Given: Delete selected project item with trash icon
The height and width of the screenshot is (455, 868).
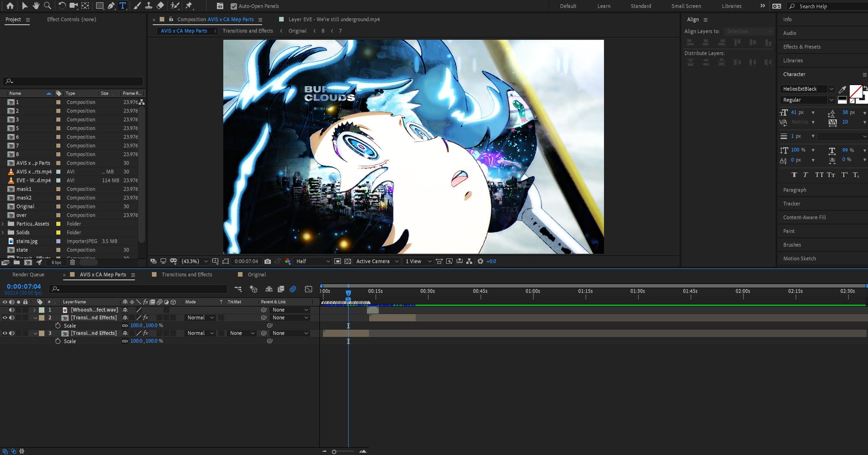Looking at the screenshot, I should pyautogui.click(x=72, y=262).
